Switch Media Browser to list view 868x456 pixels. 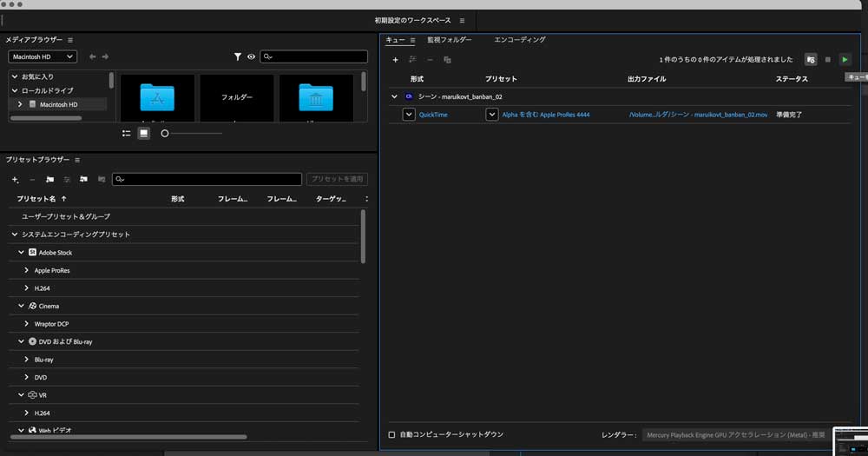pyautogui.click(x=126, y=134)
